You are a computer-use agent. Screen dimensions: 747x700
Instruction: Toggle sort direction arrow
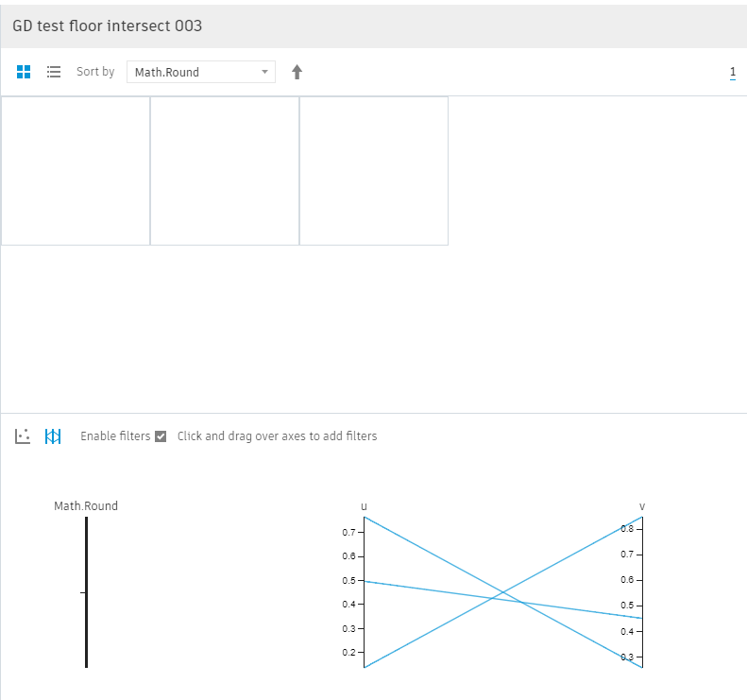[x=297, y=72]
